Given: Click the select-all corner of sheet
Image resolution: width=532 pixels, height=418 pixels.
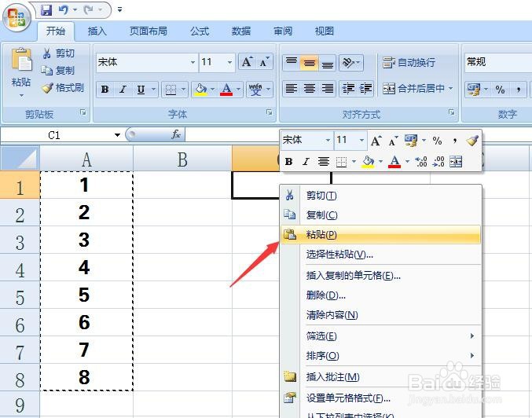Looking at the screenshot, I should pyautogui.click(x=20, y=159).
